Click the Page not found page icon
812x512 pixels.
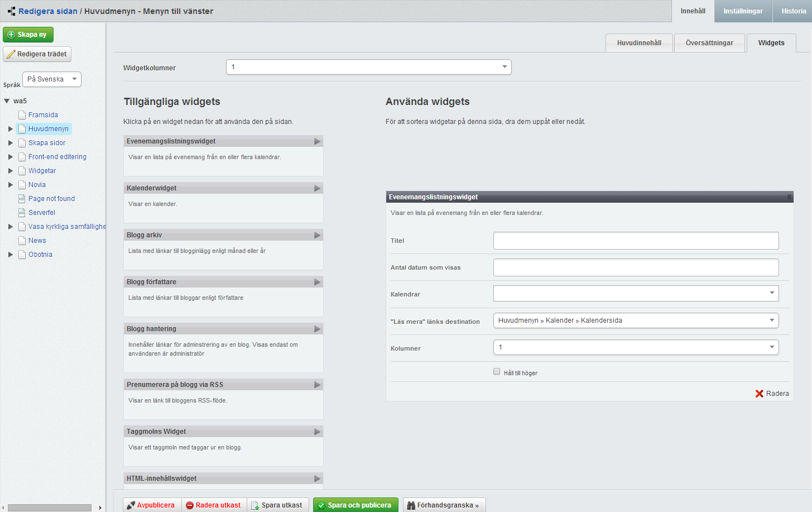22,199
